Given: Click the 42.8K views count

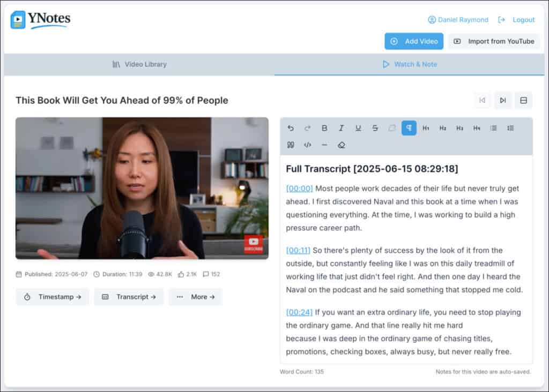Looking at the screenshot, I should point(160,274).
